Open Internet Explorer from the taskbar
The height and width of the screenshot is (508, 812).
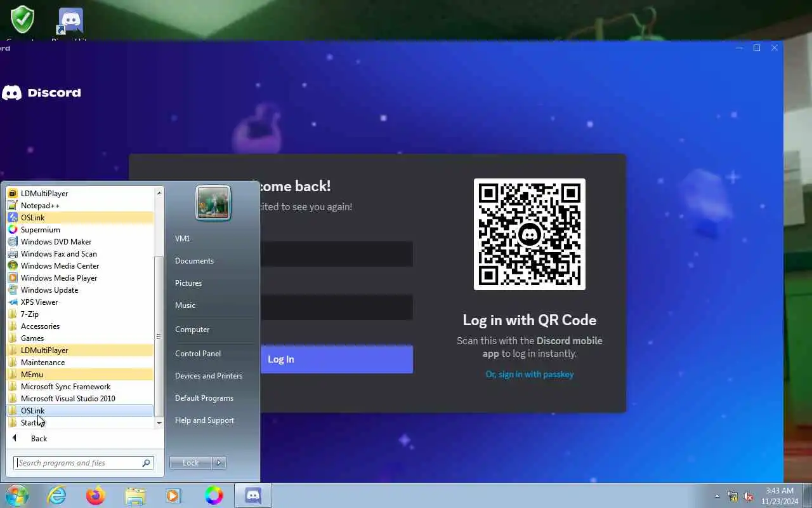[57, 495]
